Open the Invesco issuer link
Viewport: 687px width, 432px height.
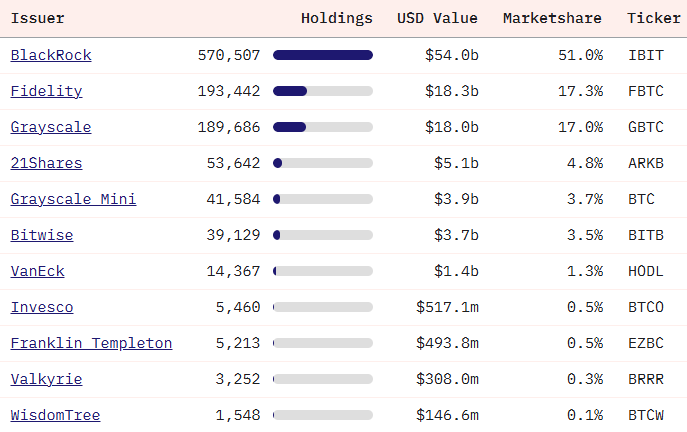pos(42,307)
